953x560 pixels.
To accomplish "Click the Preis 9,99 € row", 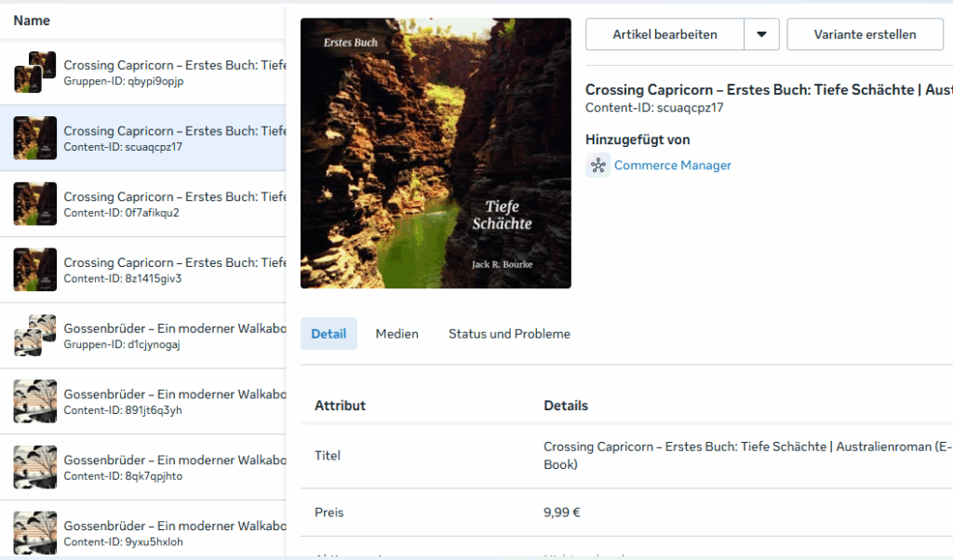I will click(x=626, y=513).
